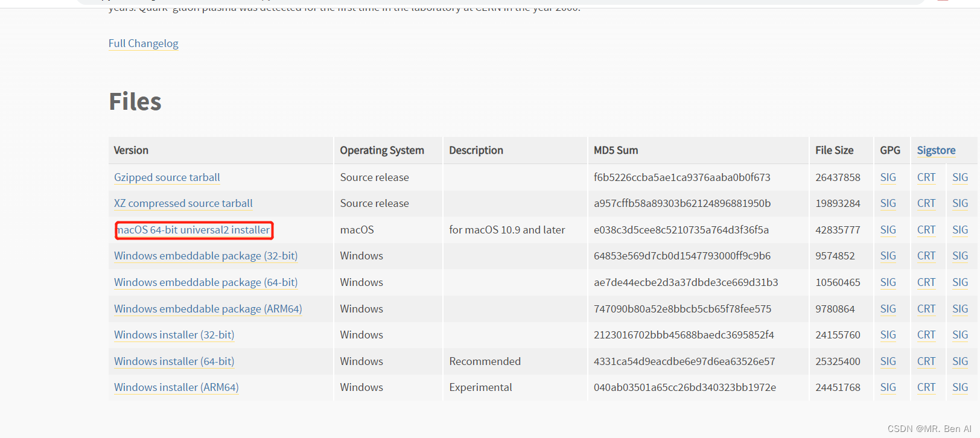Open CRT for macOS universal2 installer
The width and height of the screenshot is (980, 438).
coord(926,230)
